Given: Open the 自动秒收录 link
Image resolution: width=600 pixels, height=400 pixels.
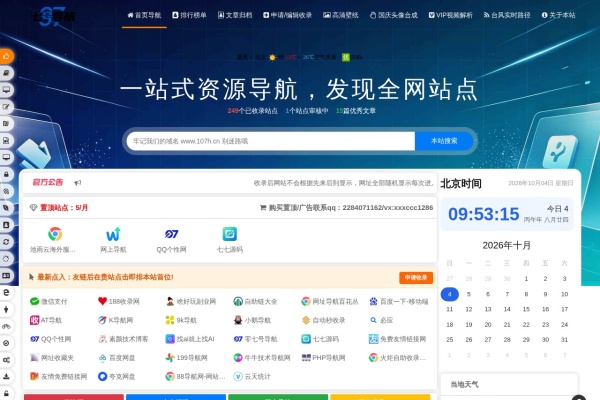Looking at the screenshot, I should [323, 320].
